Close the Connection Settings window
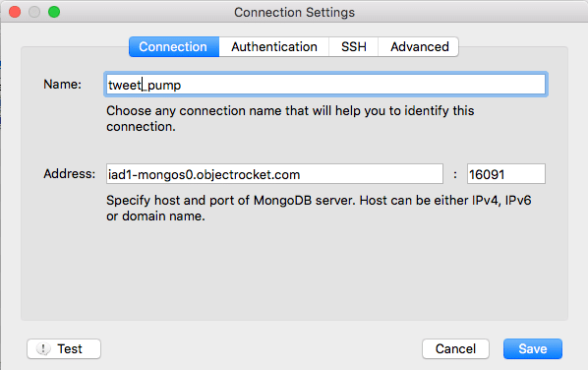The width and height of the screenshot is (588, 370). [15, 12]
